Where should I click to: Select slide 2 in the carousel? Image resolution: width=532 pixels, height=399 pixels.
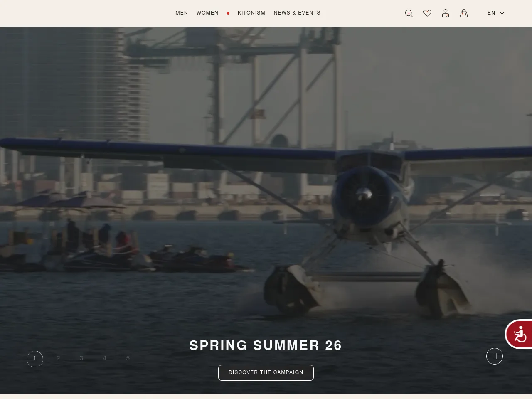click(58, 358)
